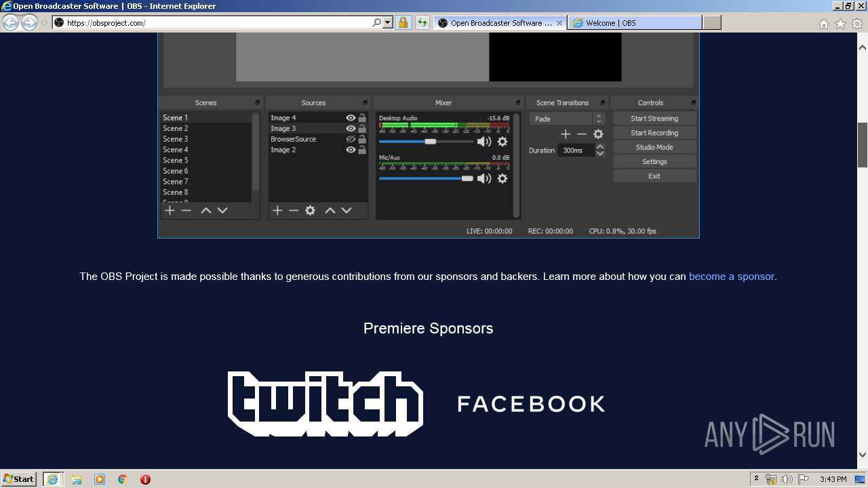The width and height of the screenshot is (868, 488).
Task: Click the Mic/Aux volume slider handle
Action: tap(467, 178)
